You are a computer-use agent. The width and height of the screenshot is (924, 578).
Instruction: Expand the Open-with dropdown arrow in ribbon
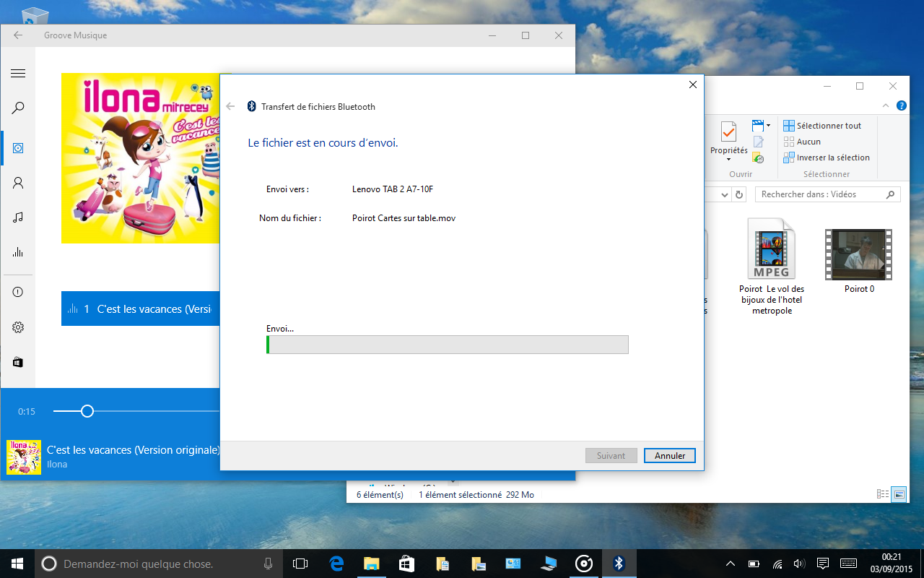(768, 126)
